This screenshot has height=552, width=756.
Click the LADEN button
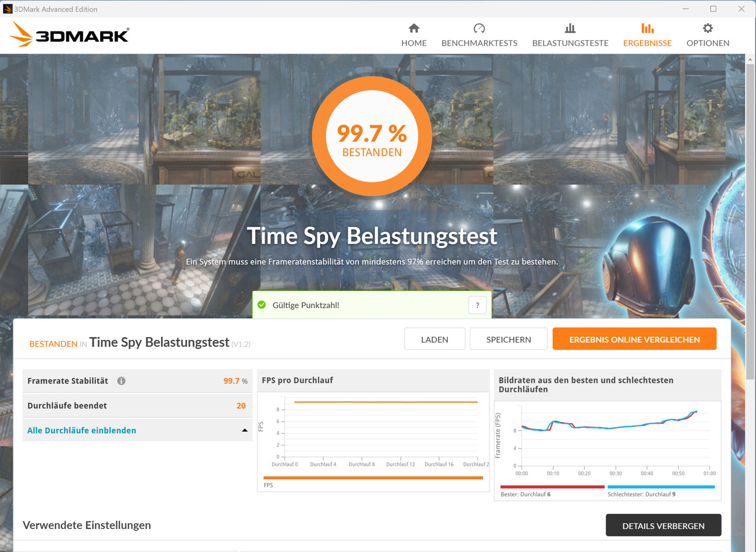434,339
